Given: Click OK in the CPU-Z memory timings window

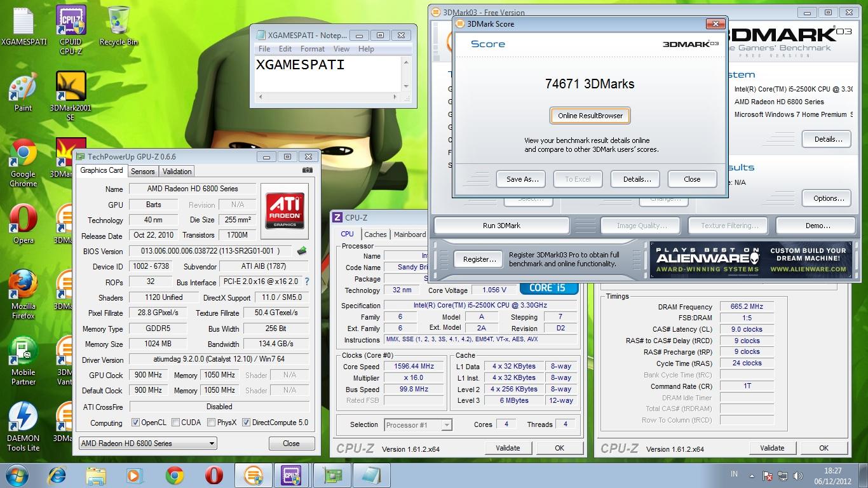Looking at the screenshot, I should click(824, 448).
